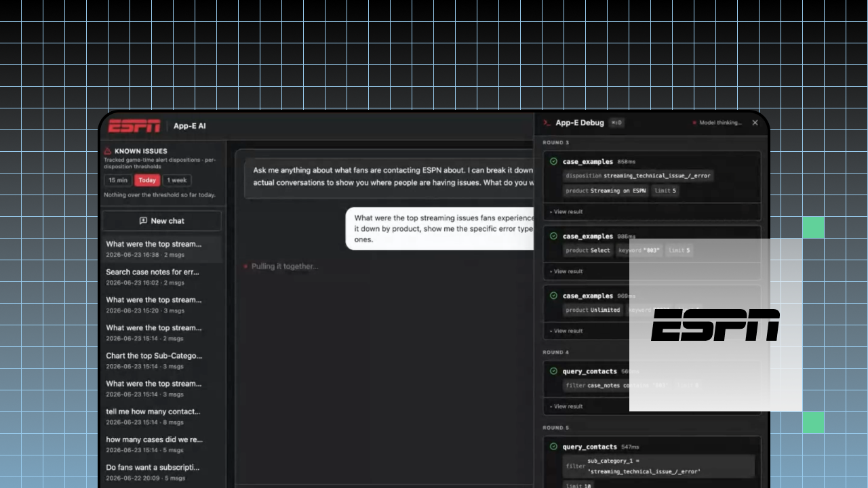
Task: Click the sub_category_1 filter chip in Round 5
Action: click(x=658, y=466)
